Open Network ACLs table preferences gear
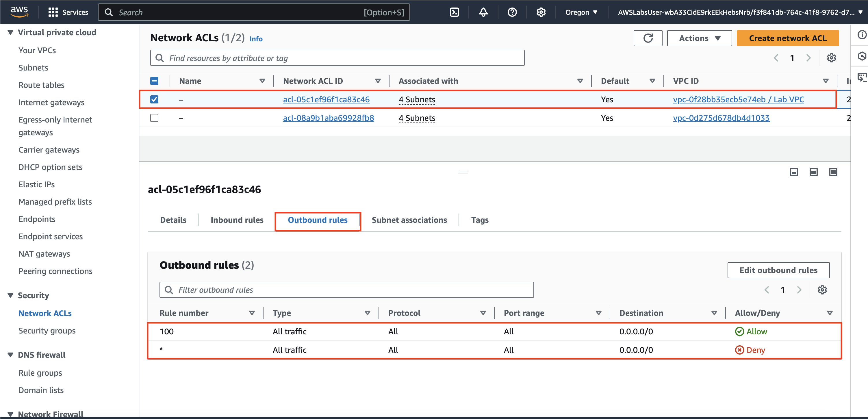Screen dimensions: 868x419 (831, 58)
